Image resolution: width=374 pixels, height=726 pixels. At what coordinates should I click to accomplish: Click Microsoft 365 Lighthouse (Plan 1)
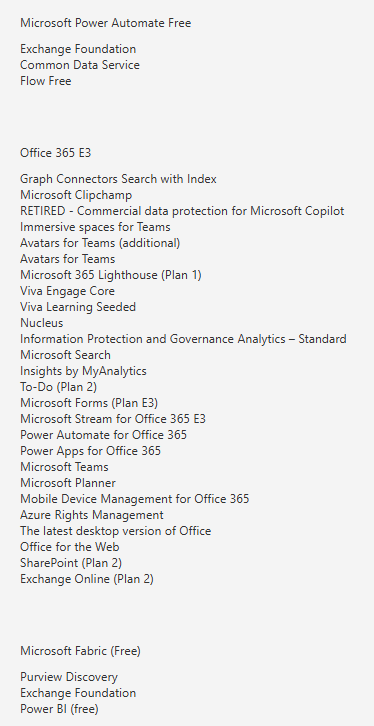click(111, 275)
